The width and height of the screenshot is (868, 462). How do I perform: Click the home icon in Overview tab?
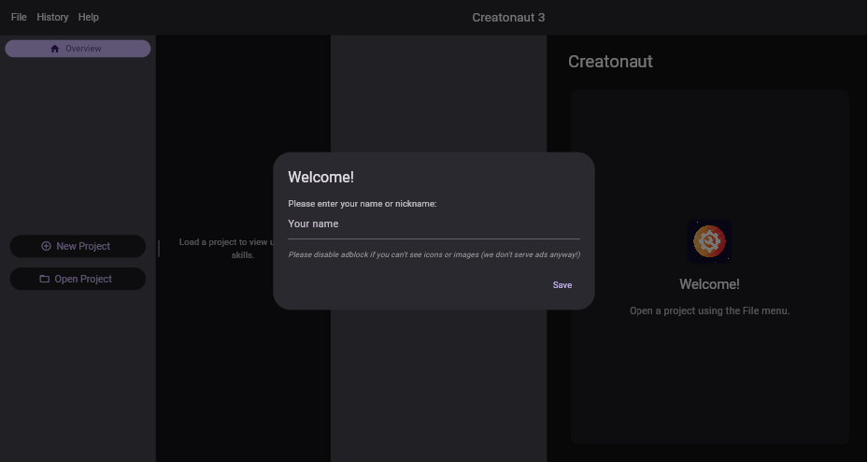click(x=55, y=49)
